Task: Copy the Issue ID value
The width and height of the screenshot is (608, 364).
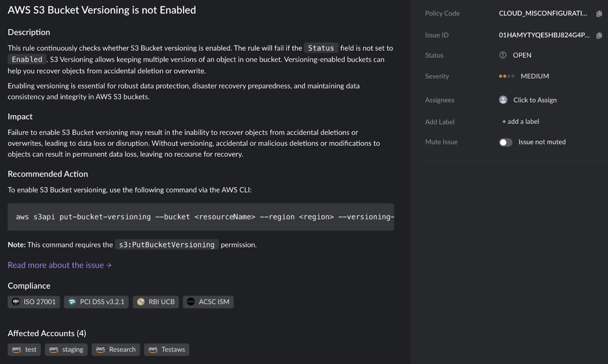Action: click(x=599, y=35)
